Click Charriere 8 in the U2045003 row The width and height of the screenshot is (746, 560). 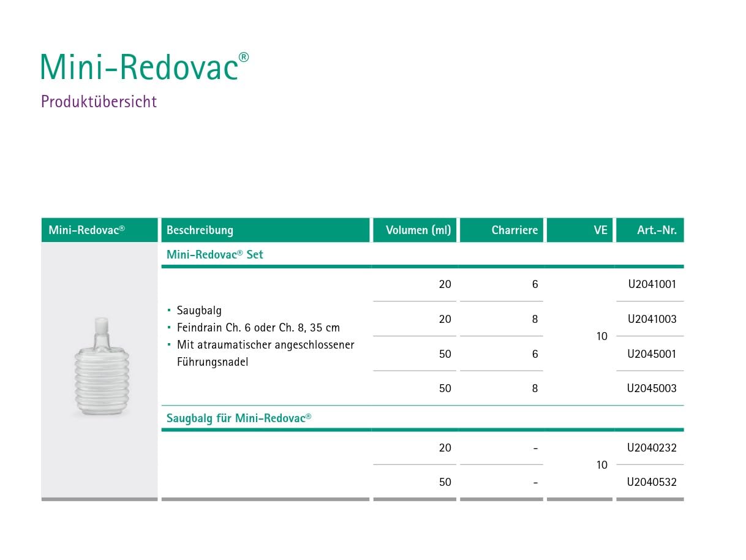click(x=535, y=388)
